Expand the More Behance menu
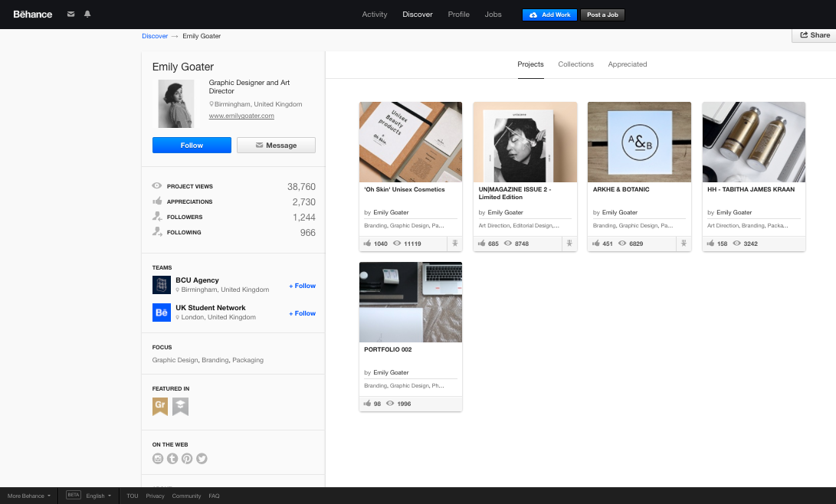This screenshot has height=504, width=836. [x=29, y=496]
